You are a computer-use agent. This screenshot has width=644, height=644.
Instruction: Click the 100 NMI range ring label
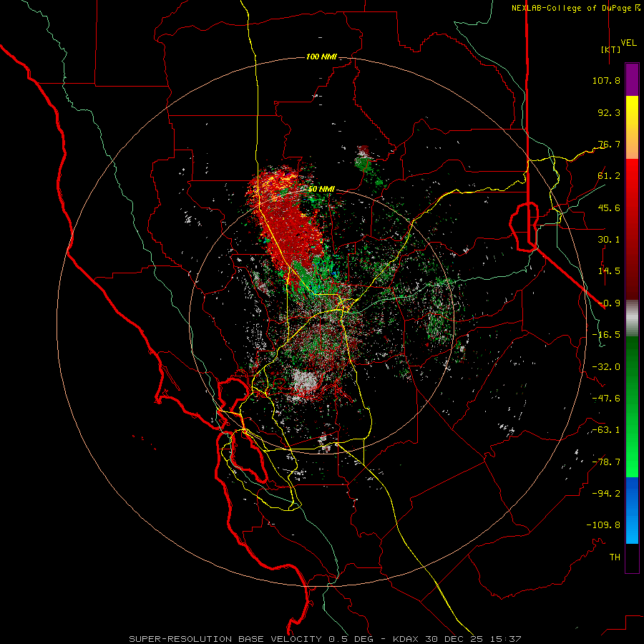[321, 57]
